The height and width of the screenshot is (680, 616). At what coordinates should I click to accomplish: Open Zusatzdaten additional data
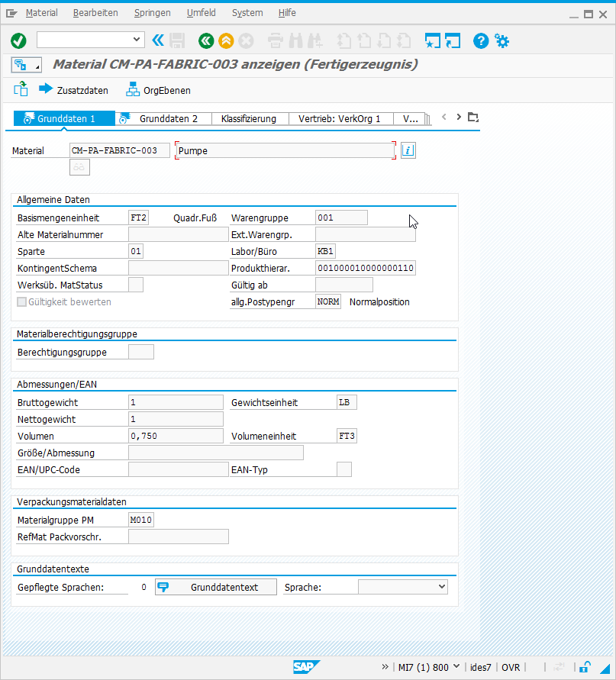point(74,90)
